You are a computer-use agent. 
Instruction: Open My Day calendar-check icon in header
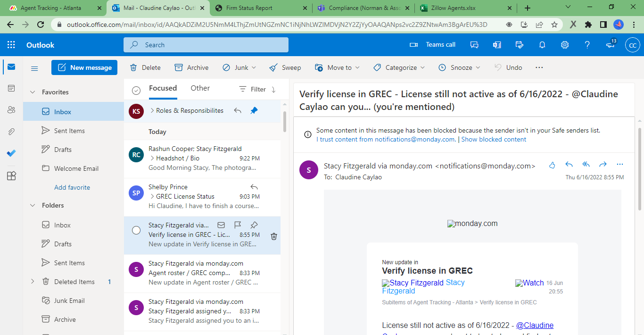520,45
